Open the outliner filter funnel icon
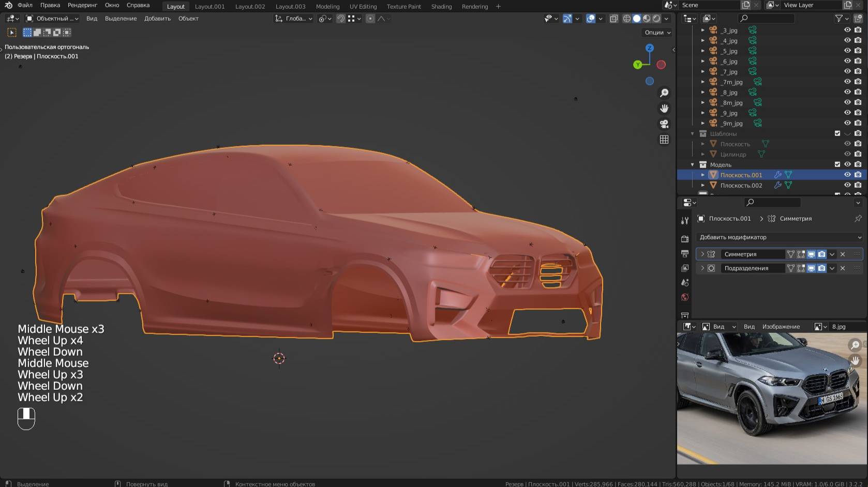Image resolution: width=868 pixels, height=487 pixels. click(x=838, y=18)
